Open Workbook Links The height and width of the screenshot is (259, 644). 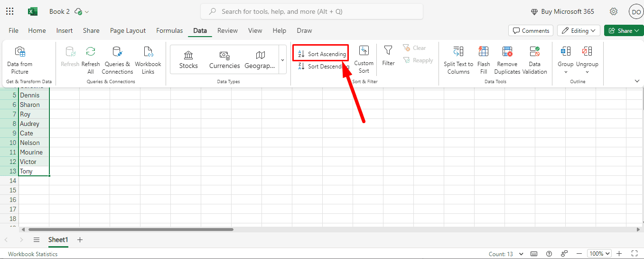coord(148,60)
